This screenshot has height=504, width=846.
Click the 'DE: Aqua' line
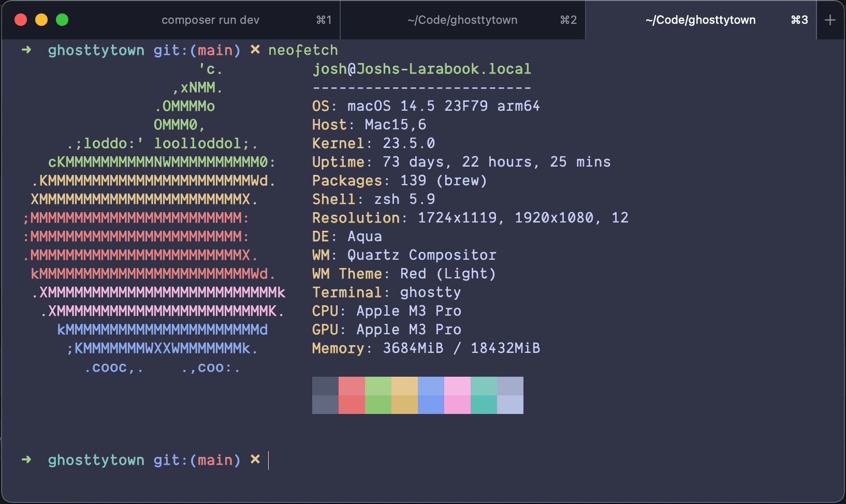[x=347, y=236]
